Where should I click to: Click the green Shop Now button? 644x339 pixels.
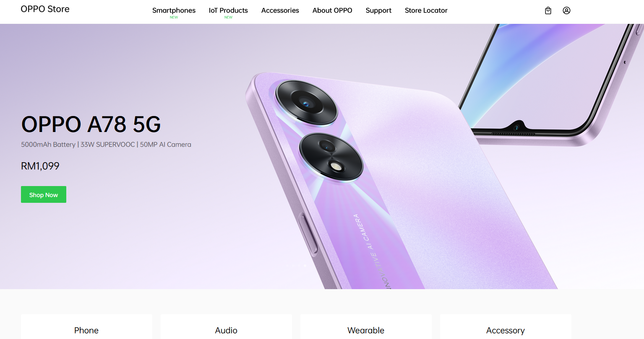pyautogui.click(x=44, y=194)
